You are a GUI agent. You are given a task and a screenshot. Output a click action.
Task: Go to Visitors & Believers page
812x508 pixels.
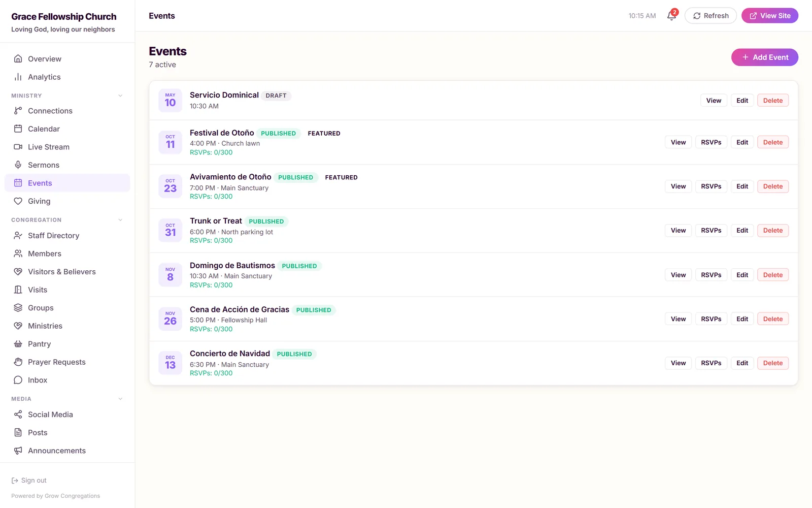(67, 272)
